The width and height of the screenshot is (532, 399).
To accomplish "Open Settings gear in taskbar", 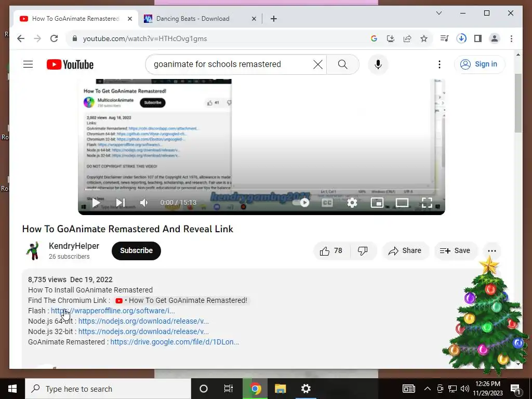I will (x=305, y=389).
